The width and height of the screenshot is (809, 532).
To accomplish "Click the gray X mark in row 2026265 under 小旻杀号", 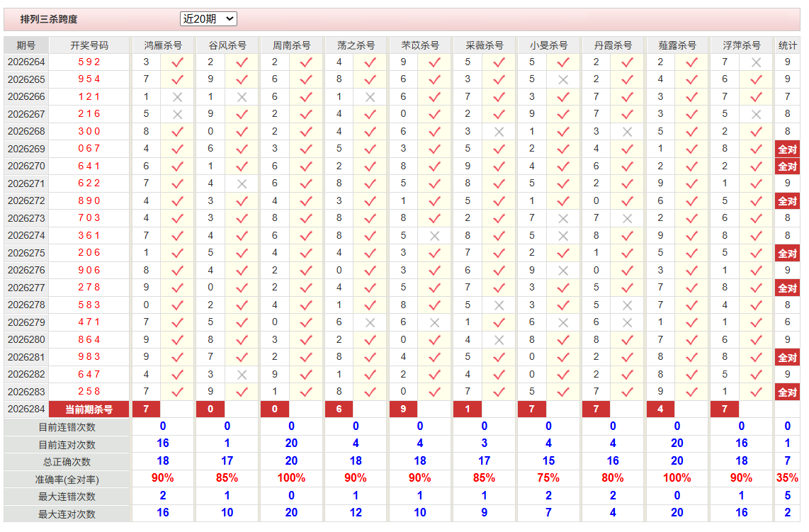I will [x=563, y=80].
